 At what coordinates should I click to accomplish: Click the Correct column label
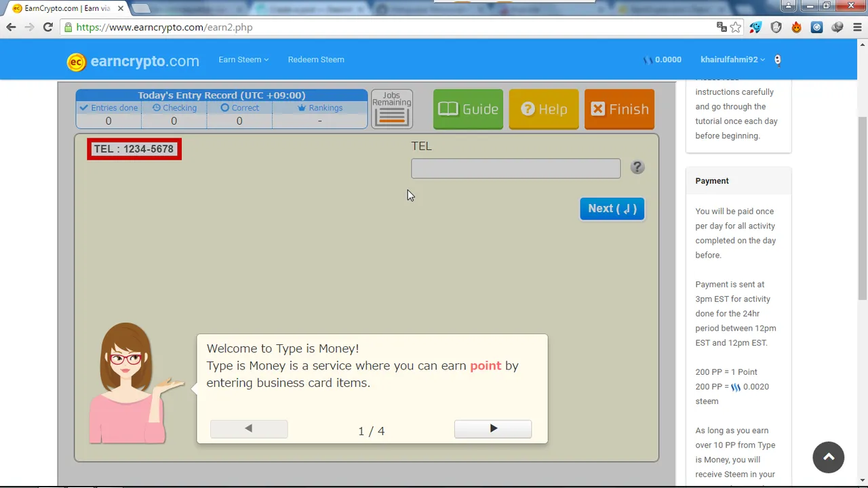239,108
